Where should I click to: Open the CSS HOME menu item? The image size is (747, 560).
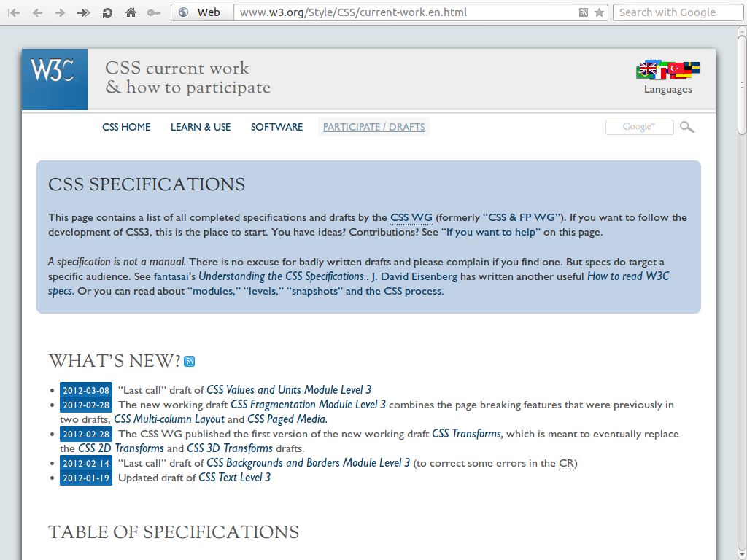pyautogui.click(x=126, y=127)
